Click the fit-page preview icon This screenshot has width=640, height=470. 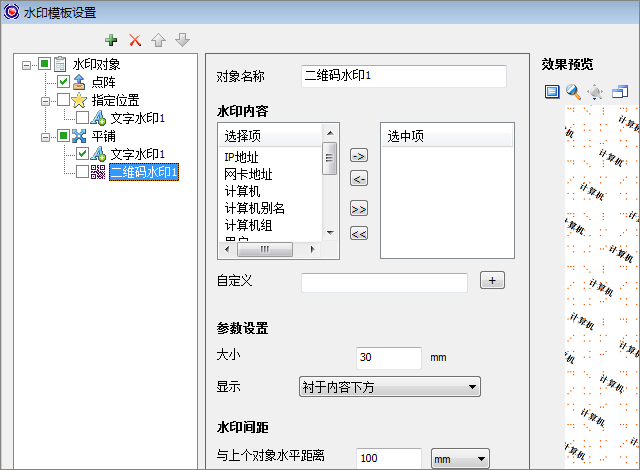tap(551, 92)
